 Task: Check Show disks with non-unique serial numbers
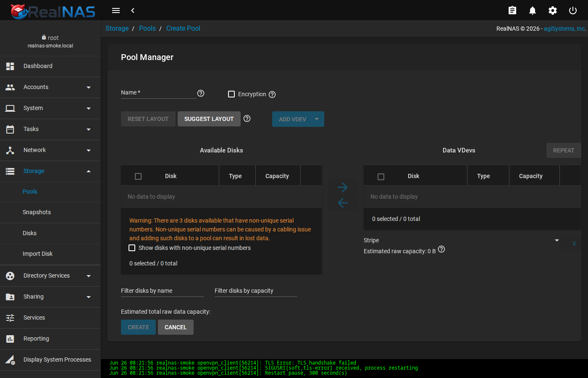132,248
